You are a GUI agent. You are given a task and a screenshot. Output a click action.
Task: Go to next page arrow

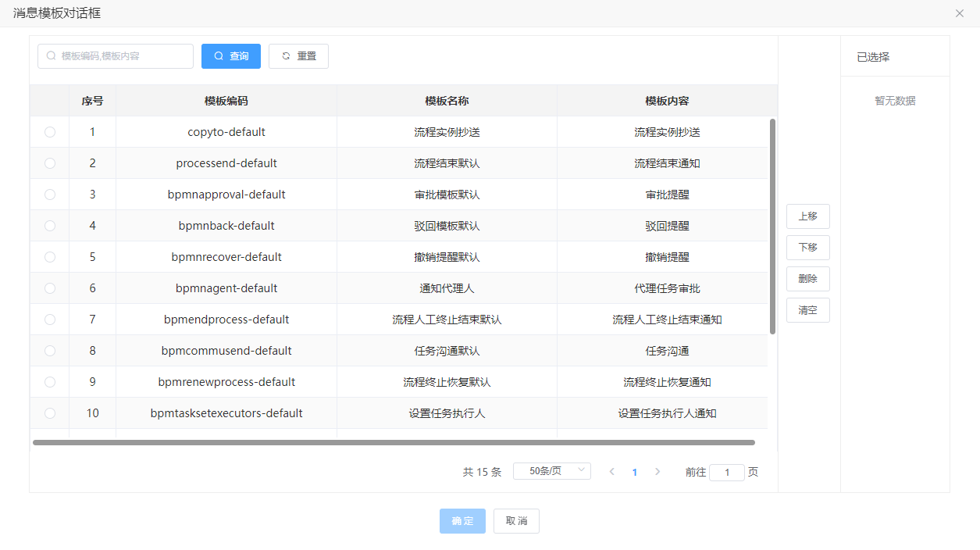(x=657, y=472)
